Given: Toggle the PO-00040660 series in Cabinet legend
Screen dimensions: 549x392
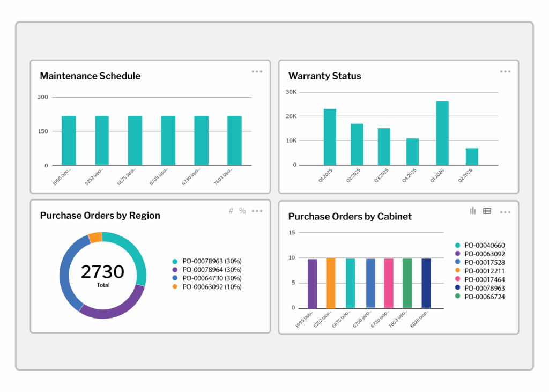Looking at the screenshot, I should tap(486, 244).
